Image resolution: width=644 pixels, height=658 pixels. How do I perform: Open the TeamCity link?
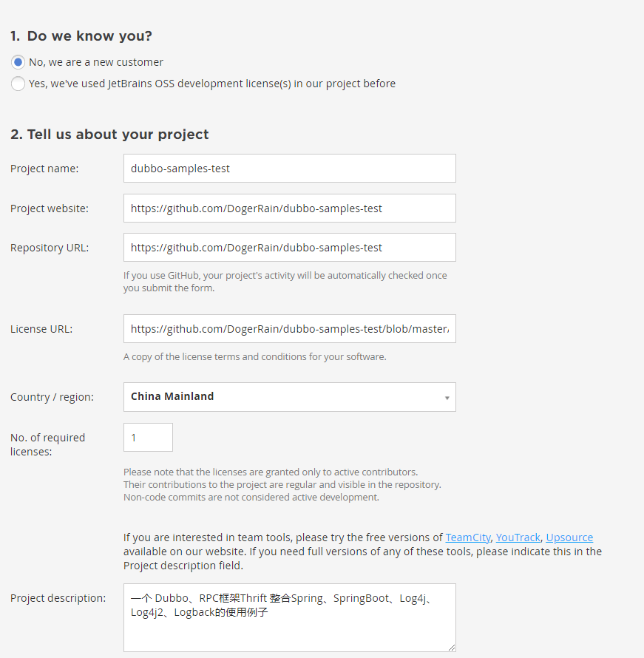click(467, 537)
